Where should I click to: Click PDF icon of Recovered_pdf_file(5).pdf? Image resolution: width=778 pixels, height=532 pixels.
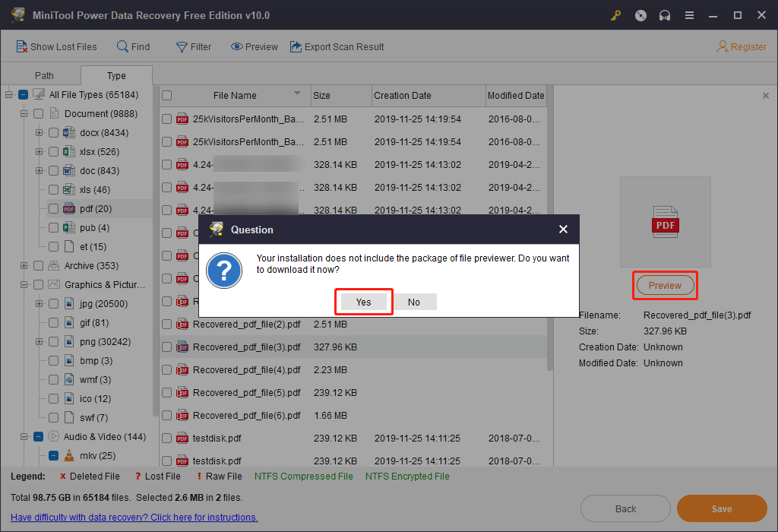(x=182, y=393)
